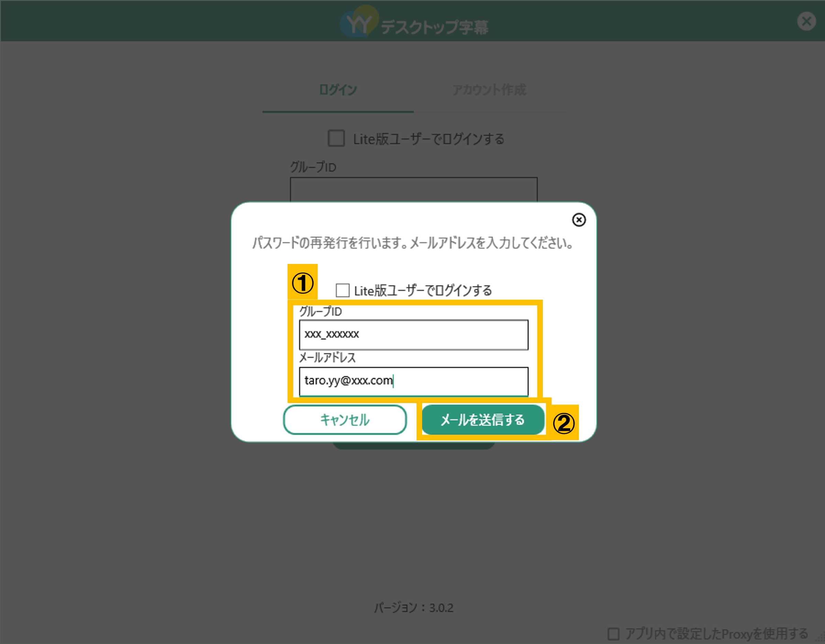The width and height of the screenshot is (825, 644).
Task: Click the パスワードの再発行 instruction message
Action: click(x=413, y=243)
